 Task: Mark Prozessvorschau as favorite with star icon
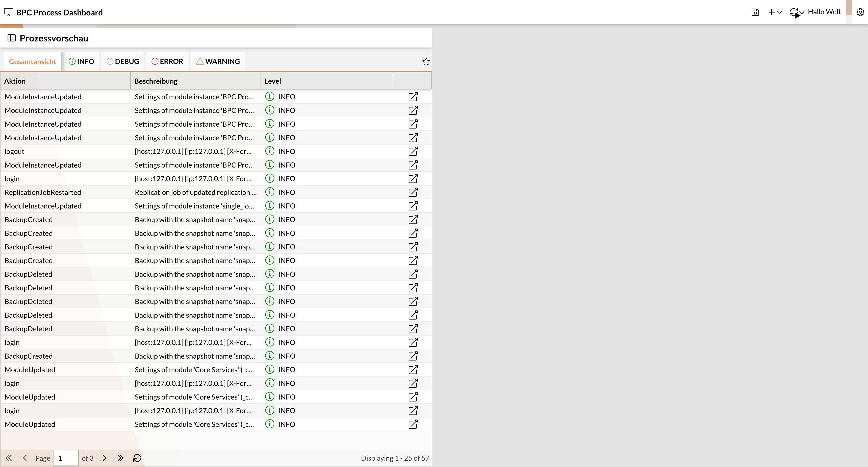(x=426, y=61)
